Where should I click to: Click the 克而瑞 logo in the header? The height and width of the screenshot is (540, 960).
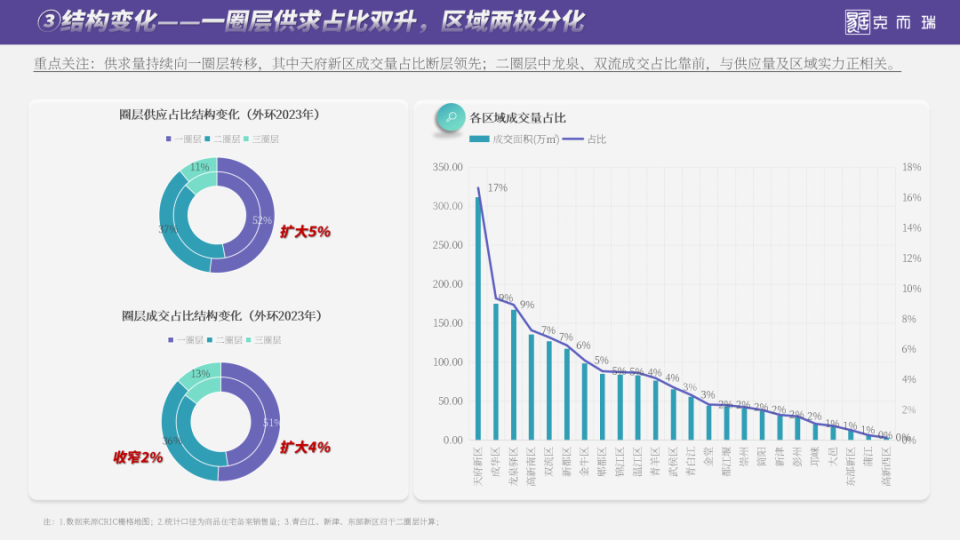coord(891,22)
